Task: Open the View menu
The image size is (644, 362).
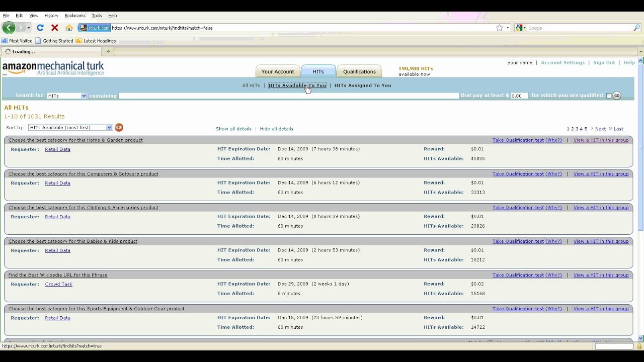Action: (x=34, y=16)
